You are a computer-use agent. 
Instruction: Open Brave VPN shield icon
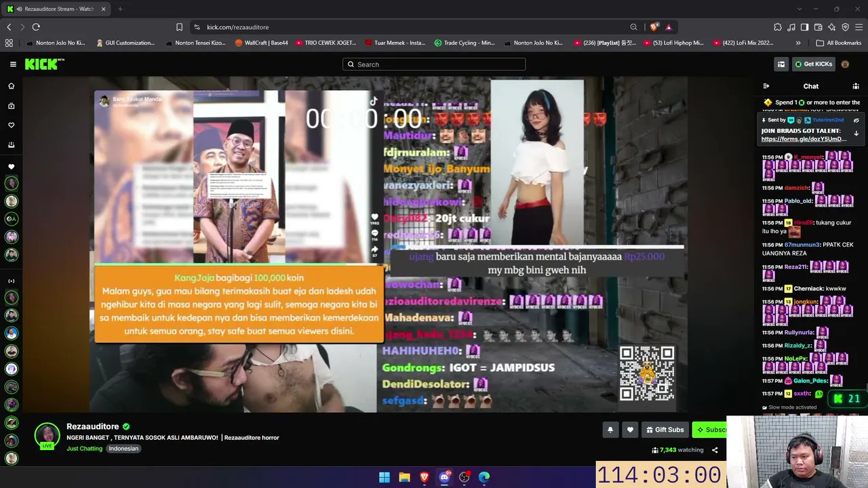coord(845,27)
